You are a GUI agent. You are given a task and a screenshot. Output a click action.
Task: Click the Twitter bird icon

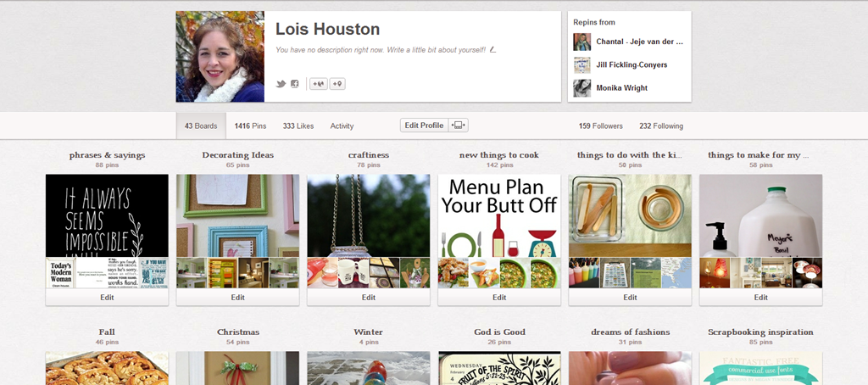pyautogui.click(x=281, y=84)
